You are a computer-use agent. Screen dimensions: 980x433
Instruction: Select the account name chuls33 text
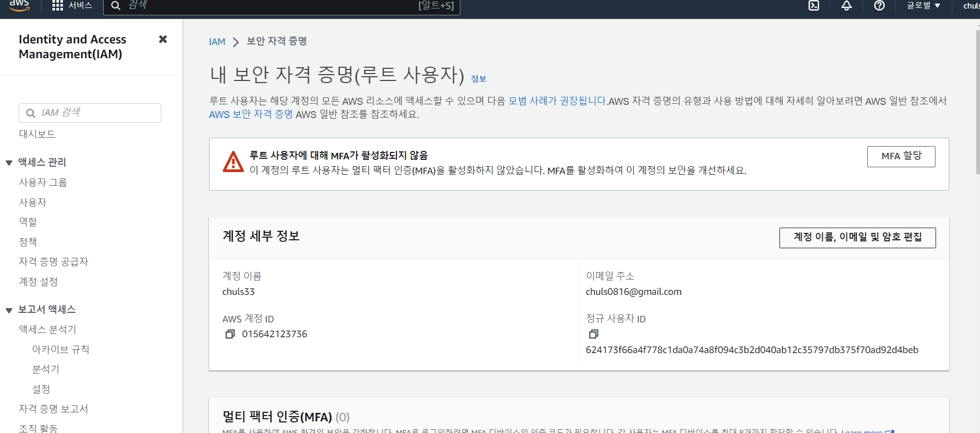coord(239,292)
